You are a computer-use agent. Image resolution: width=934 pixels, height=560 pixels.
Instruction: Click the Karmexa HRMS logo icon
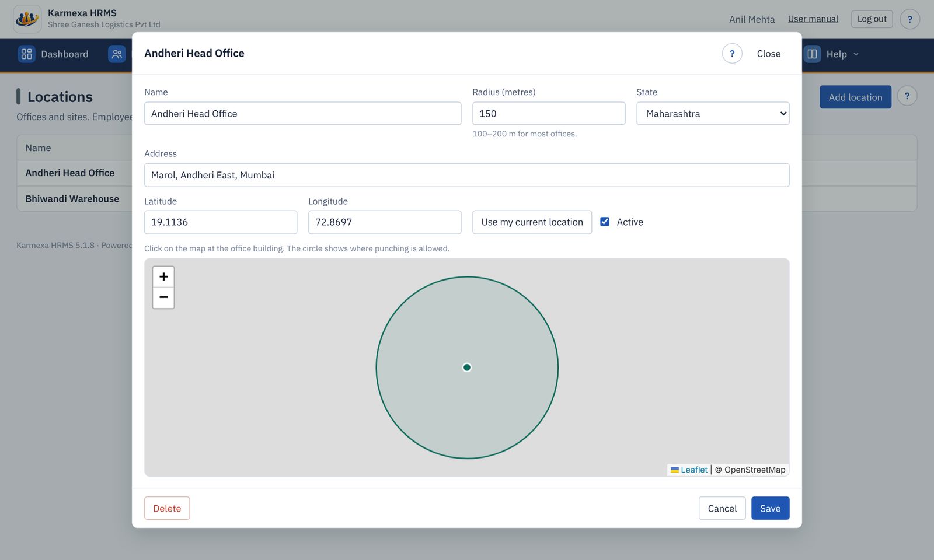[x=27, y=19]
